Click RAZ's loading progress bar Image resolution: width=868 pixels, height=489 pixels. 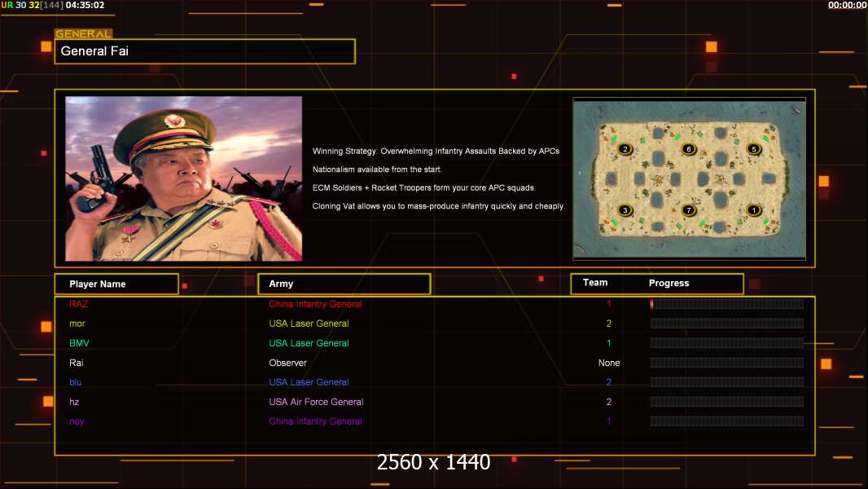coord(726,304)
